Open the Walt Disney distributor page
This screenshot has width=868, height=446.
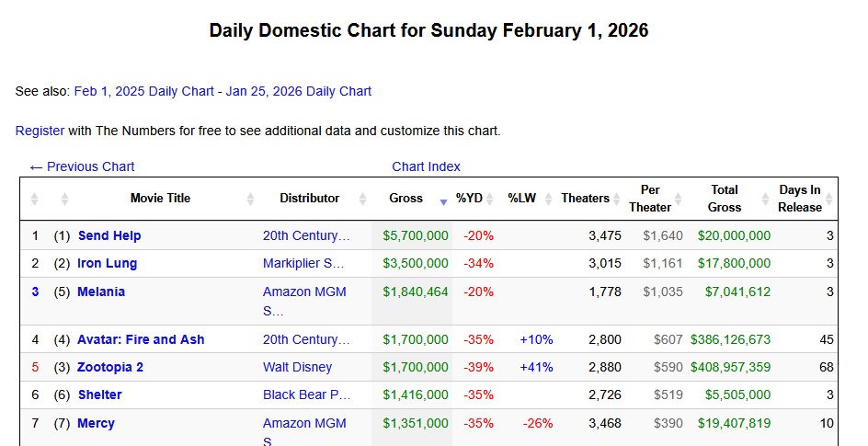point(297,367)
